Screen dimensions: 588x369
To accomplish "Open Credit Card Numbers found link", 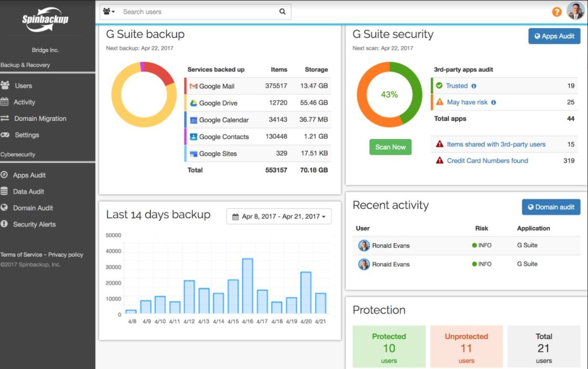I will [x=487, y=160].
